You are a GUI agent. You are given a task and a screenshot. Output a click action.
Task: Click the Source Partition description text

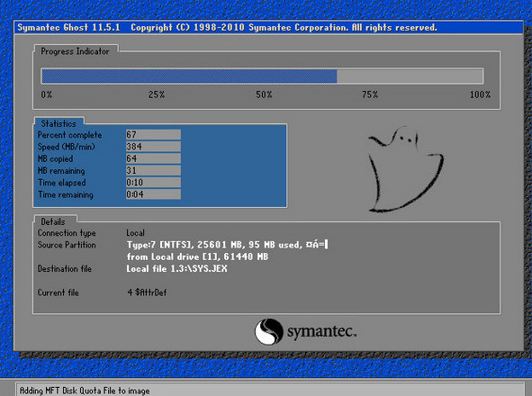click(x=228, y=250)
